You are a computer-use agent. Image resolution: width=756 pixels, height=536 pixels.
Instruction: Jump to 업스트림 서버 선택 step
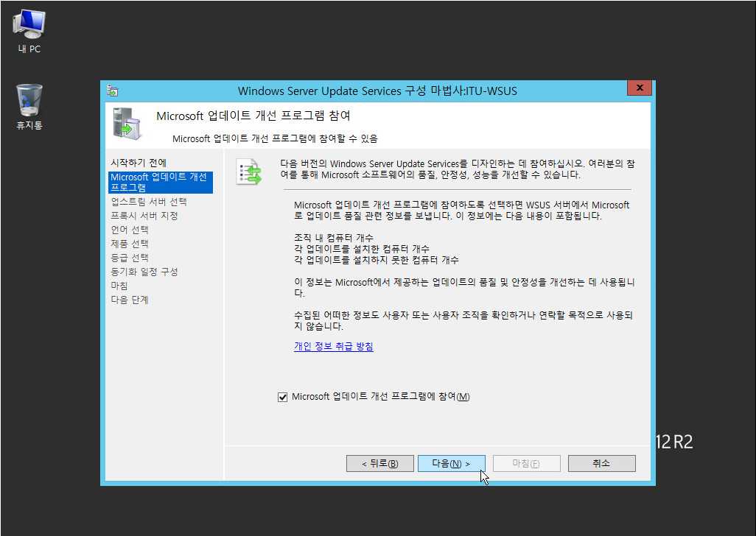click(148, 202)
